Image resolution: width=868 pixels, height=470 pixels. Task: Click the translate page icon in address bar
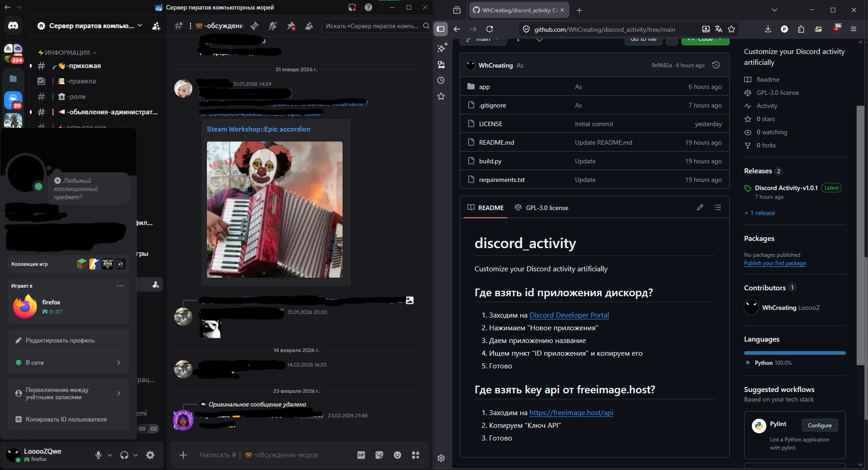click(719, 29)
